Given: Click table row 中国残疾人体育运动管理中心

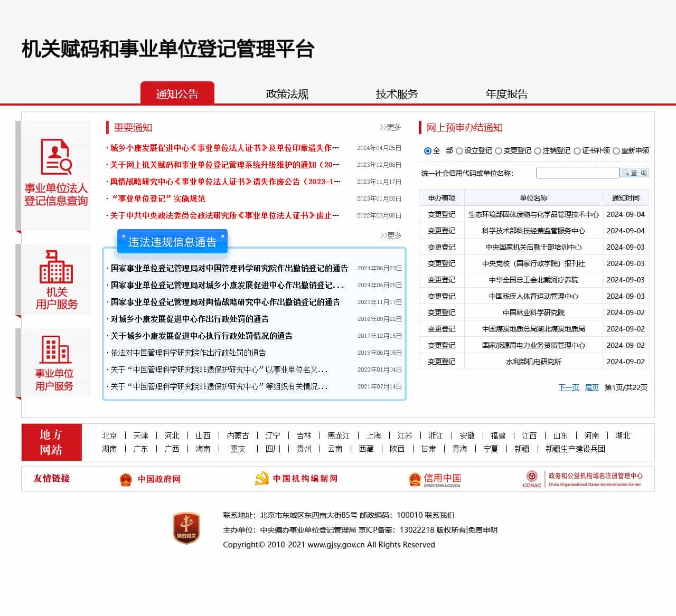Looking at the screenshot, I should 533,296.
